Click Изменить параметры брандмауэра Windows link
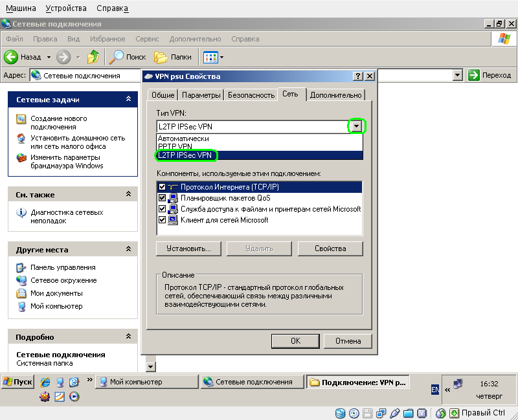The height and width of the screenshot is (420, 518). (67, 161)
